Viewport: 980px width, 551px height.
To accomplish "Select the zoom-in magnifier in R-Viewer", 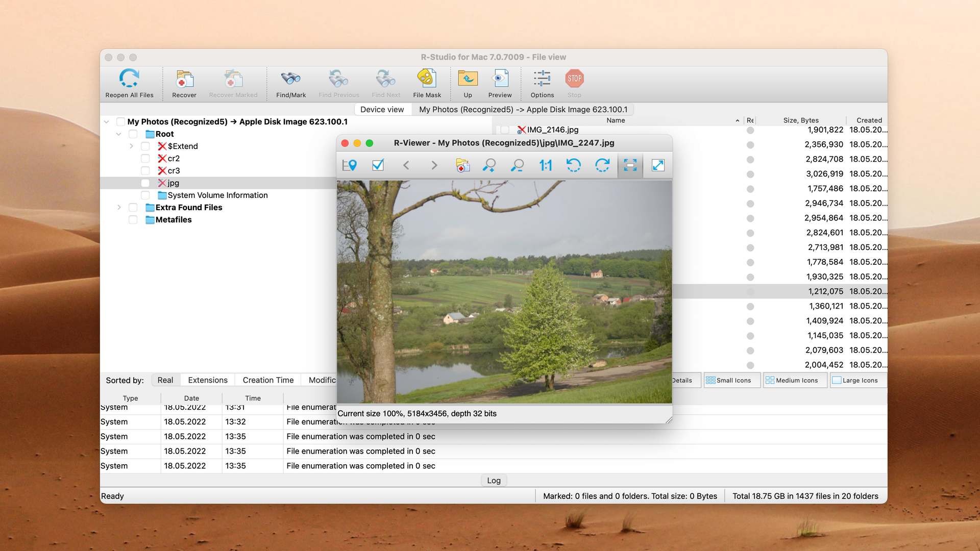I will pos(490,165).
